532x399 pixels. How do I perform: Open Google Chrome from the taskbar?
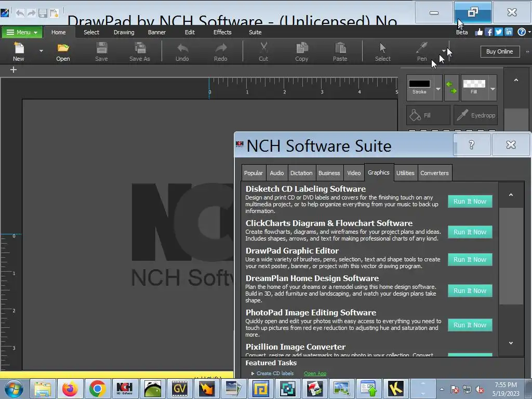97,389
